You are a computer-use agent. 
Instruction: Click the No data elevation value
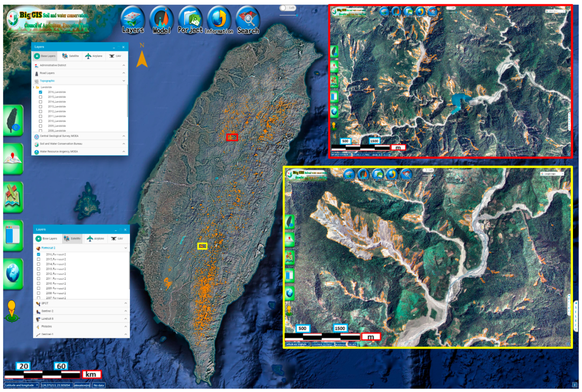coord(98,385)
